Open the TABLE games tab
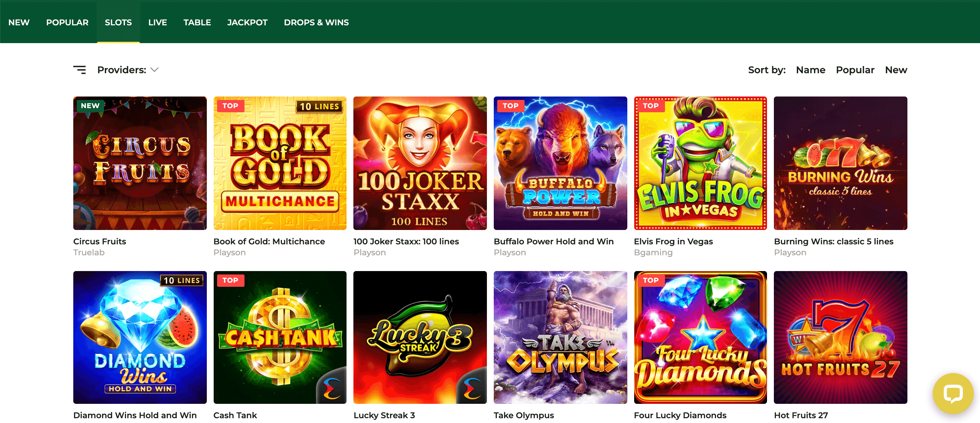980x423 pixels. tap(197, 23)
